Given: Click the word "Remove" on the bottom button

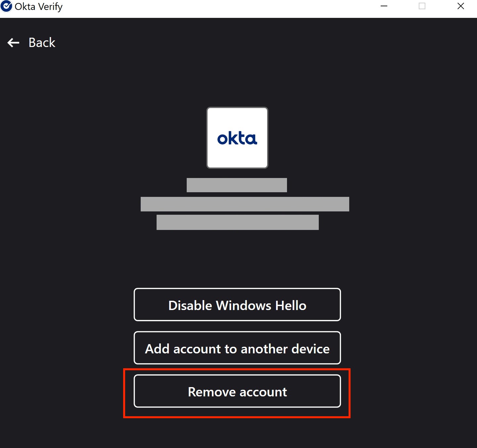Looking at the screenshot, I should (x=212, y=392).
